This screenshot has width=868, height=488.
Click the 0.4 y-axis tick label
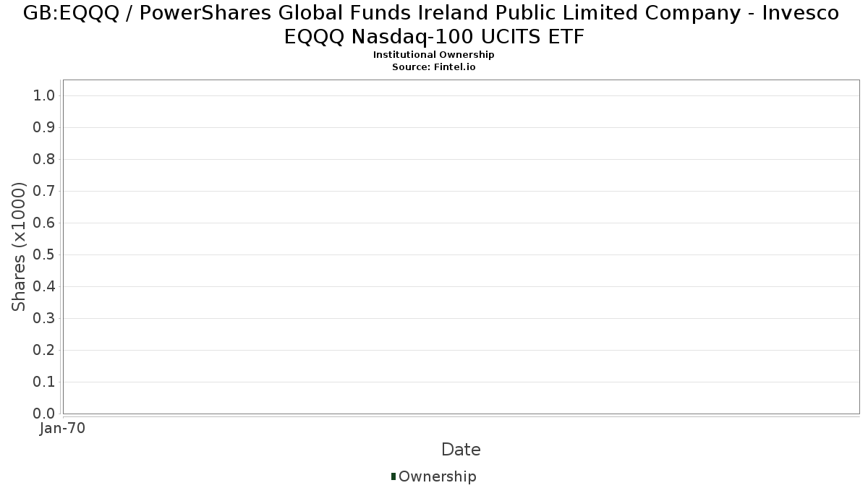coord(45,287)
